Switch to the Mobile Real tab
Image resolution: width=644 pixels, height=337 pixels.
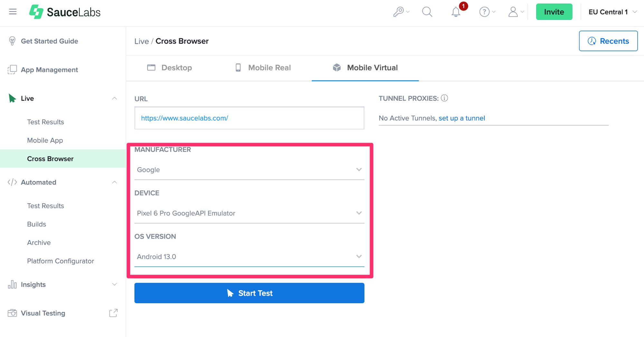coord(263,68)
